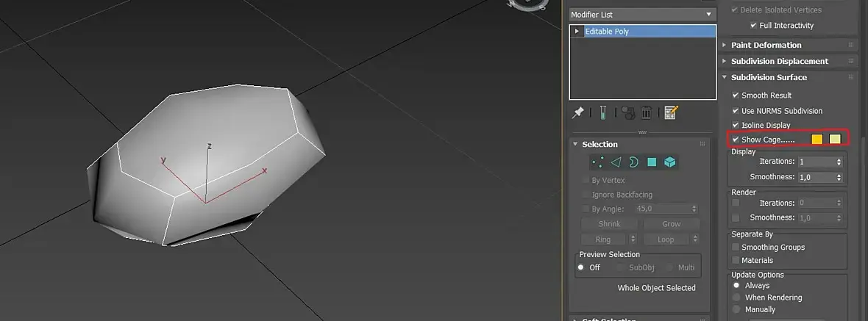The width and height of the screenshot is (868, 321).
Task: Collapse Subdivision Surface rollout
Action: coord(725,77)
